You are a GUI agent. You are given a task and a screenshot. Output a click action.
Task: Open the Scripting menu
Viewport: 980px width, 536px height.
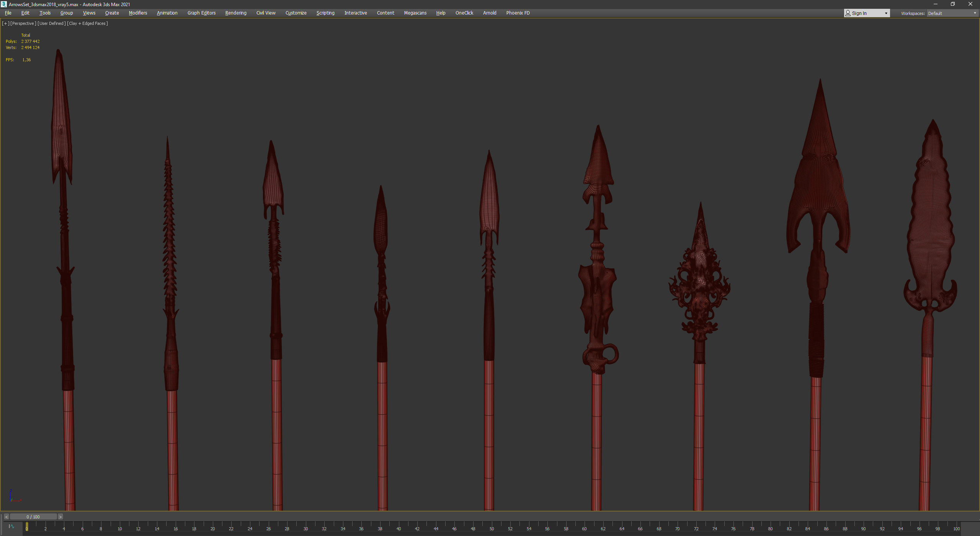tap(325, 13)
